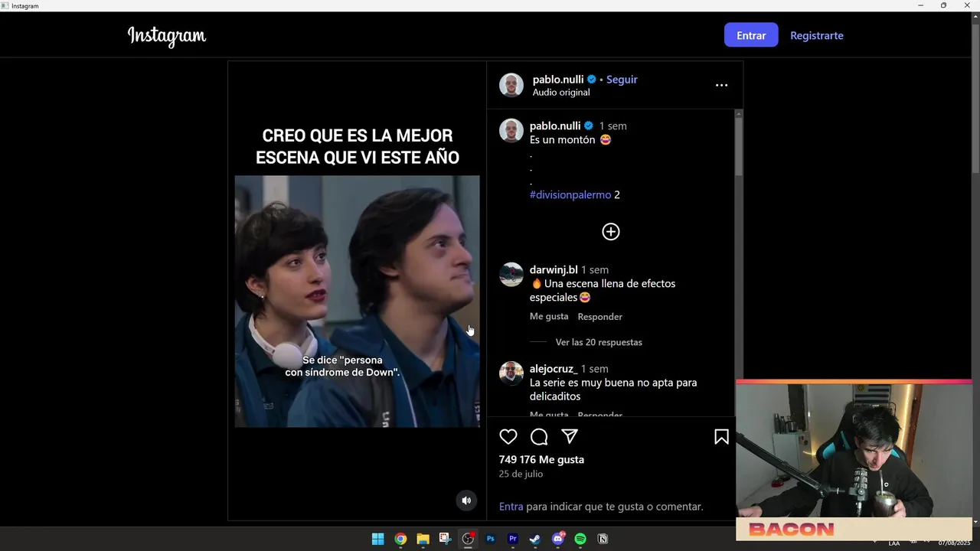Viewport: 980px width, 551px height.
Task: Open Discord from taskbar
Action: [558, 539]
